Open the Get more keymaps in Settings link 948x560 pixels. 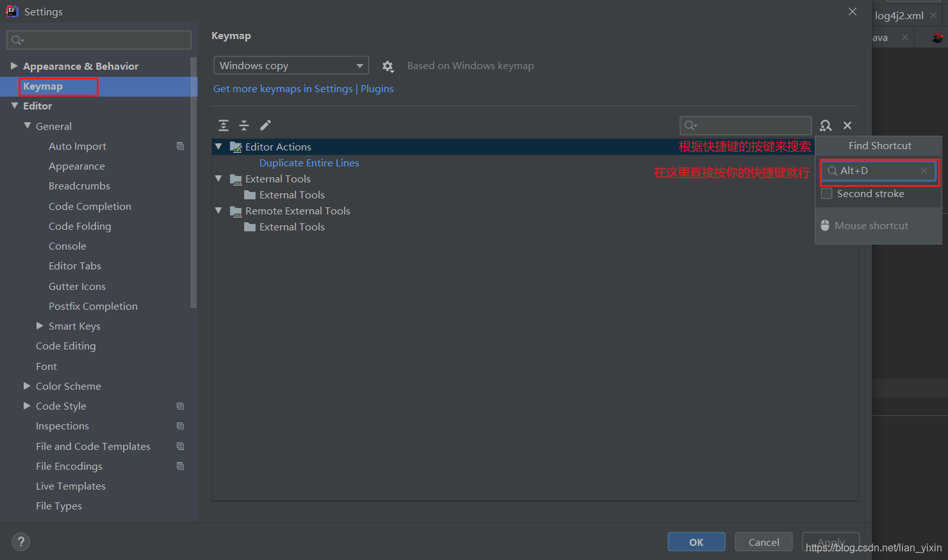click(x=283, y=88)
